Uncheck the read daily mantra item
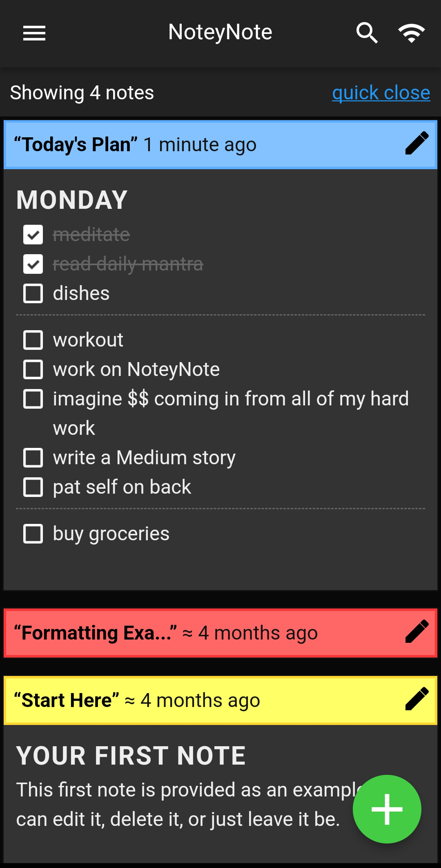Viewport: 441px width, 868px height. click(x=33, y=264)
